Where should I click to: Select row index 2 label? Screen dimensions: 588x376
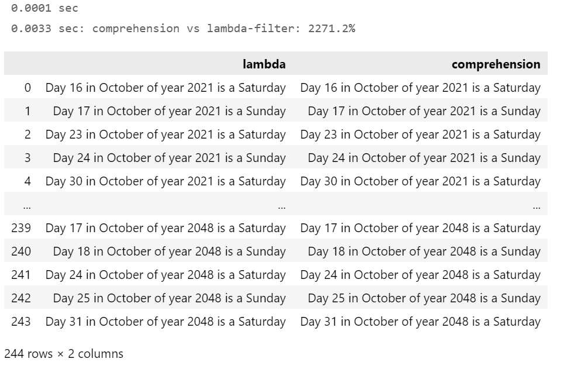(x=27, y=134)
